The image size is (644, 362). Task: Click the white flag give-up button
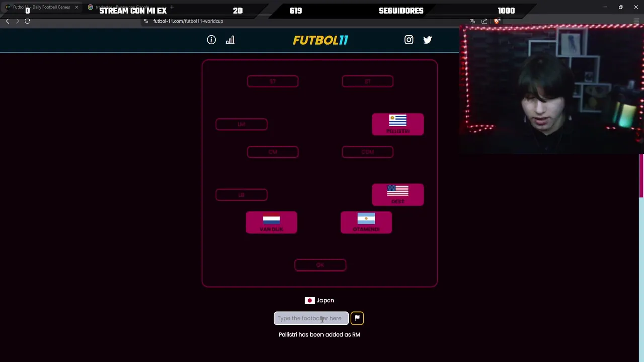tap(357, 318)
